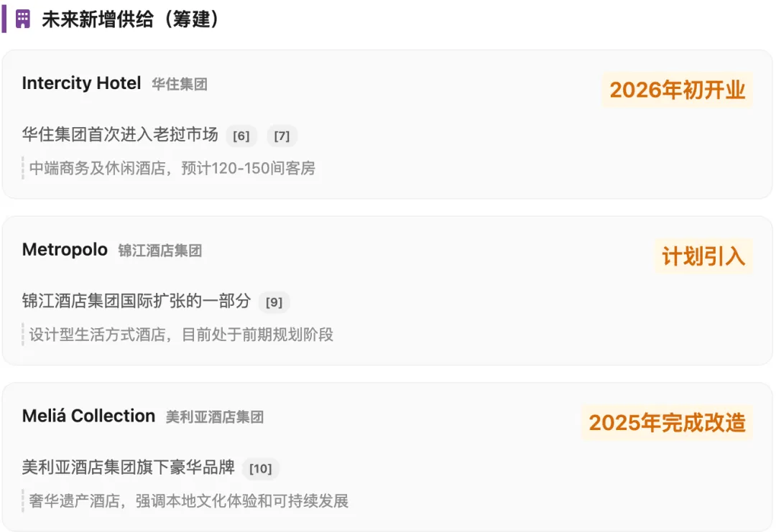Click the 计划引入 status badge
This screenshot has width=776, height=532.
click(703, 256)
